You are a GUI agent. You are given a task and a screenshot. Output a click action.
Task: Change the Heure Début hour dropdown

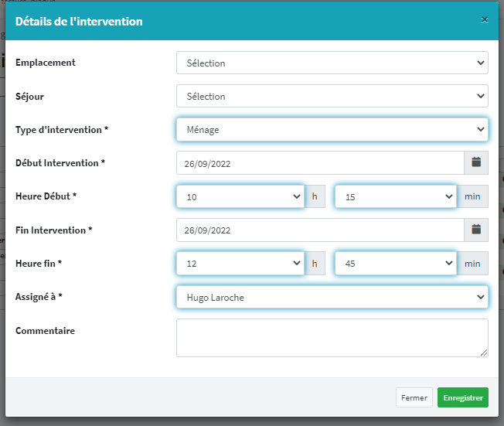point(240,197)
